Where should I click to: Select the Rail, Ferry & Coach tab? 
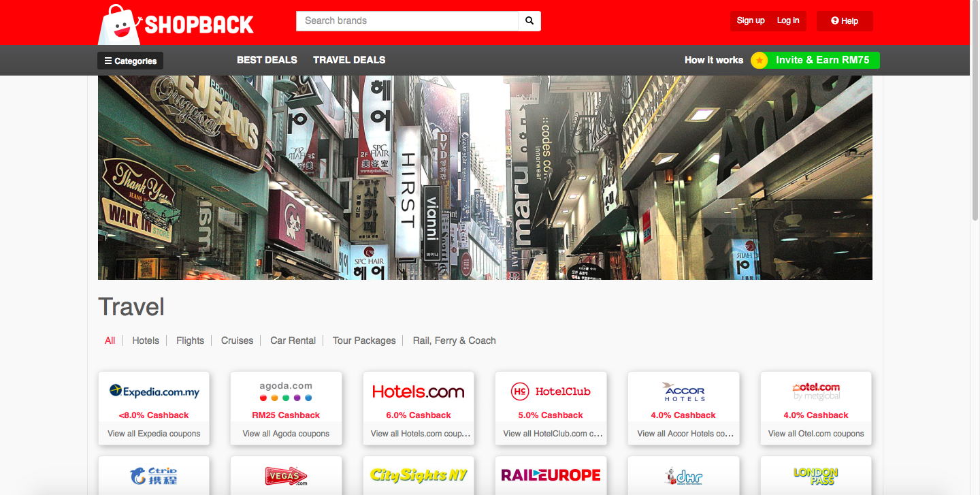[x=454, y=340]
